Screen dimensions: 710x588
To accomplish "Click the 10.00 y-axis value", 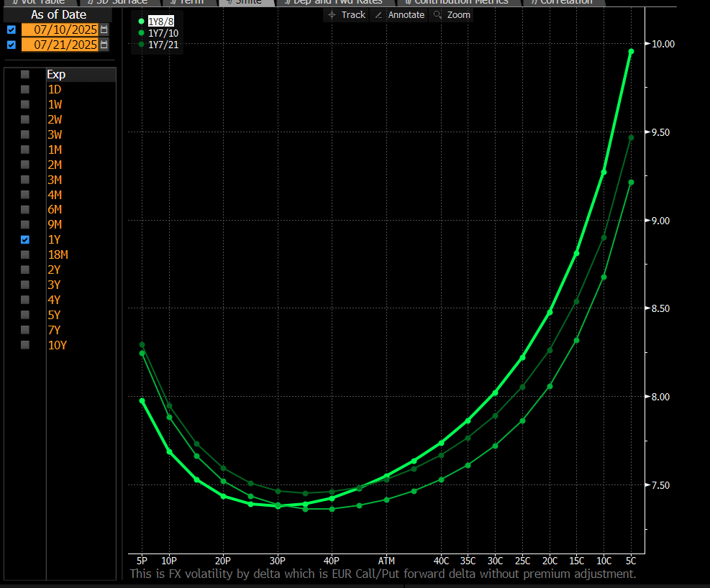I will [x=663, y=44].
